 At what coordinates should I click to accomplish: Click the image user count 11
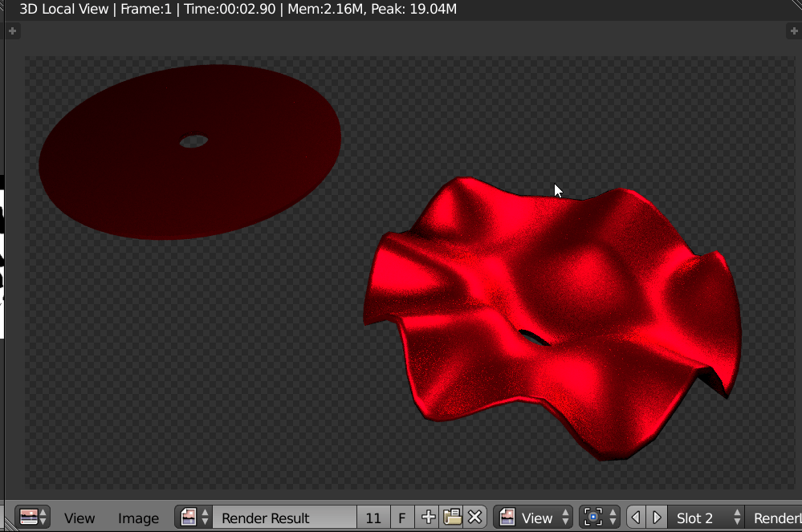[x=373, y=518]
